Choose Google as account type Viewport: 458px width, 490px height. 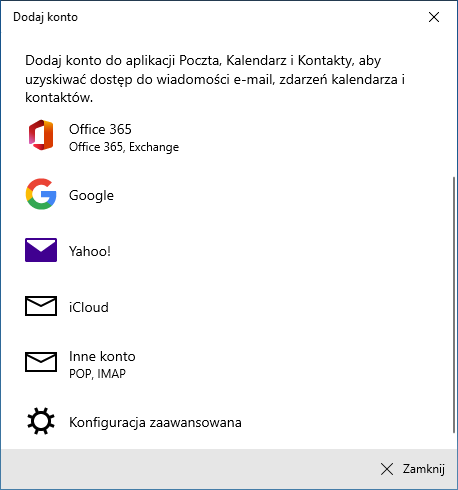click(x=229, y=195)
